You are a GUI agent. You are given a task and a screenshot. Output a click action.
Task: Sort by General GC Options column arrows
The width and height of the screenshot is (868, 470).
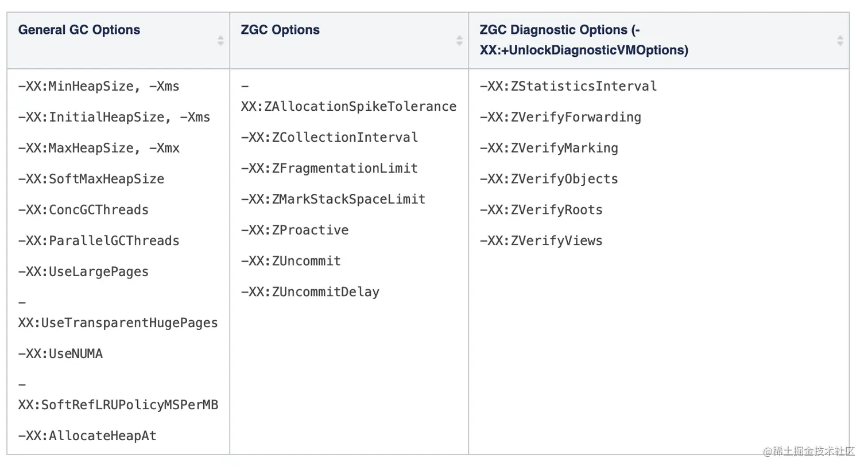(220, 41)
